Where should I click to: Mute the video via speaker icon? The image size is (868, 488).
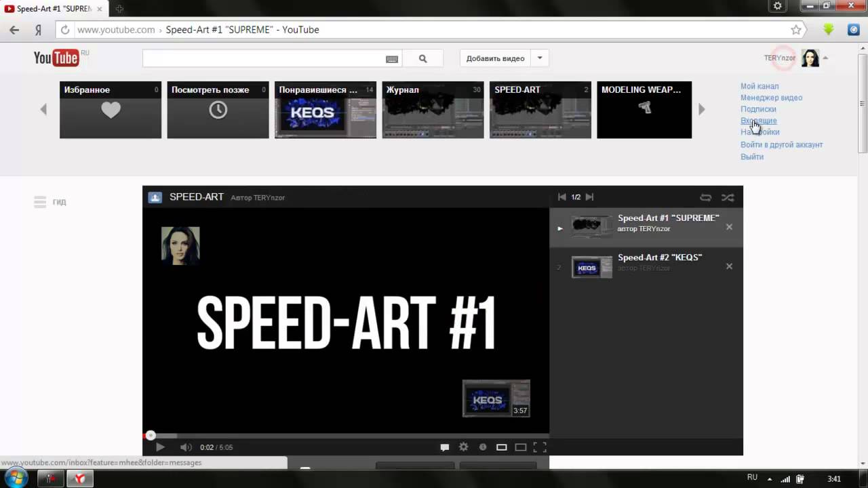click(x=186, y=447)
